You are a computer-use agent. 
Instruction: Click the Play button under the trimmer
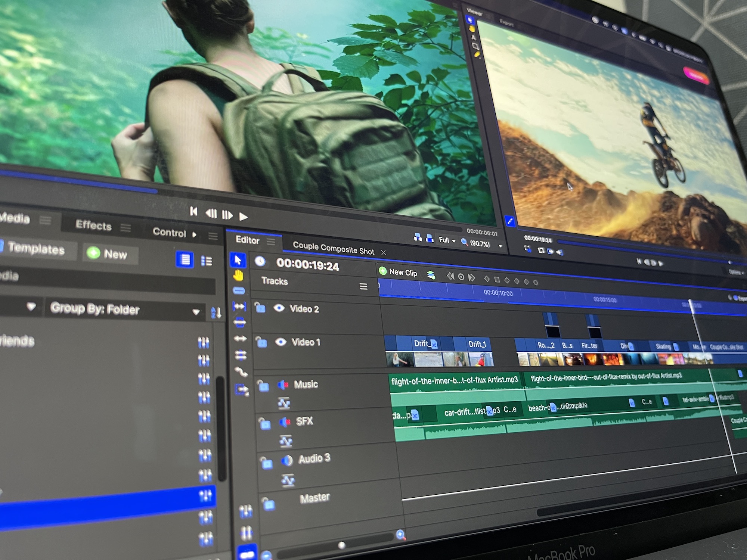(243, 217)
